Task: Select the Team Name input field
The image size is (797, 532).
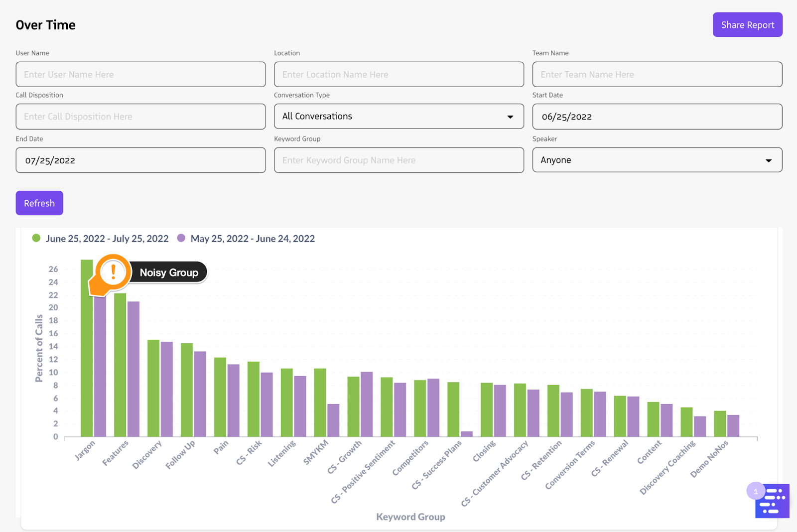Action: click(657, 75)
